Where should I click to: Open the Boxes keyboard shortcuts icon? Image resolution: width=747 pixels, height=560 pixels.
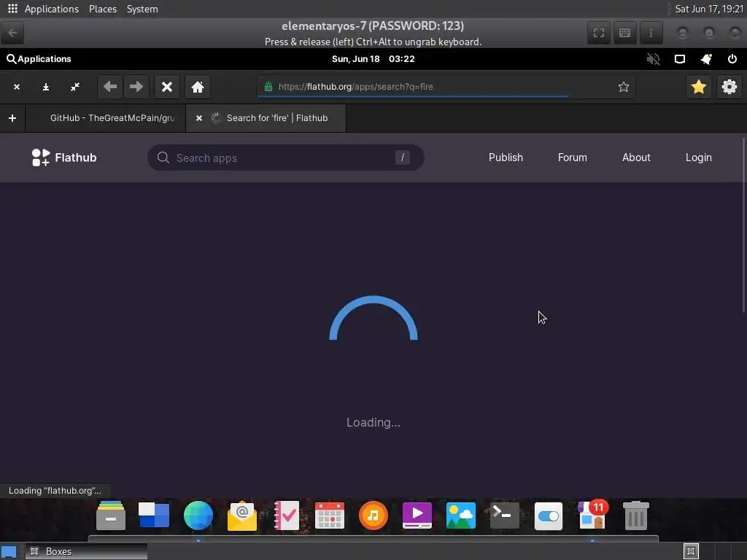pyautogui.click(x=624, y=33)
